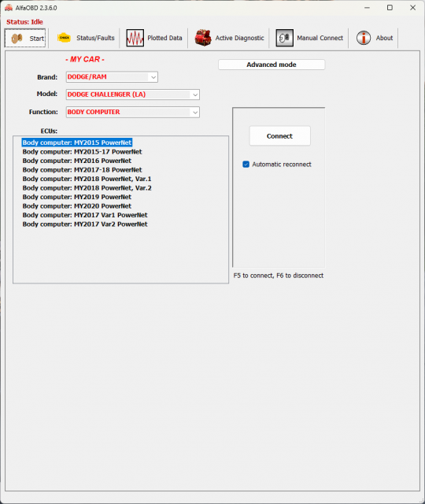Screen dimensions: 425x504
Task: Select Body computer: MY2015-17 PowerNet
Action: pos(82,152)
